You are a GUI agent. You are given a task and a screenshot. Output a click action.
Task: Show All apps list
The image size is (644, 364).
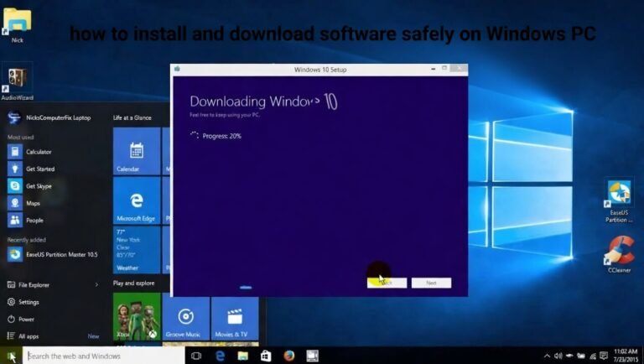click(x=23, y=336)
